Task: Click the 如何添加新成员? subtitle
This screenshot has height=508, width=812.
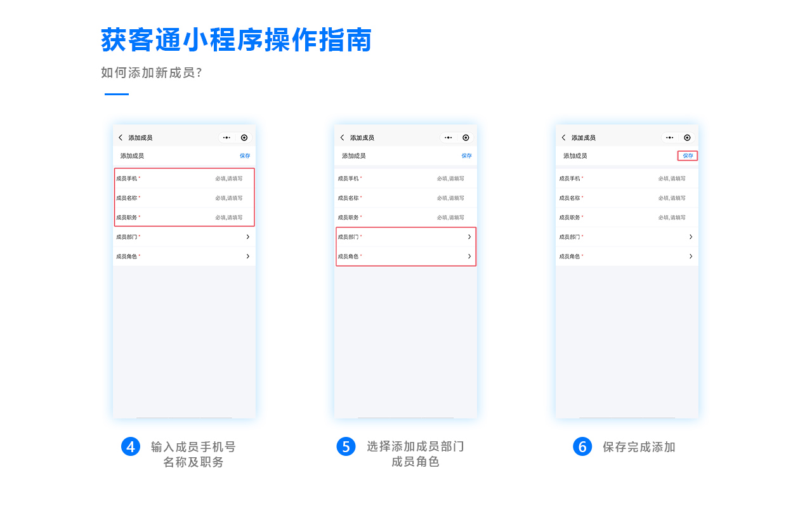Action: 151,72
